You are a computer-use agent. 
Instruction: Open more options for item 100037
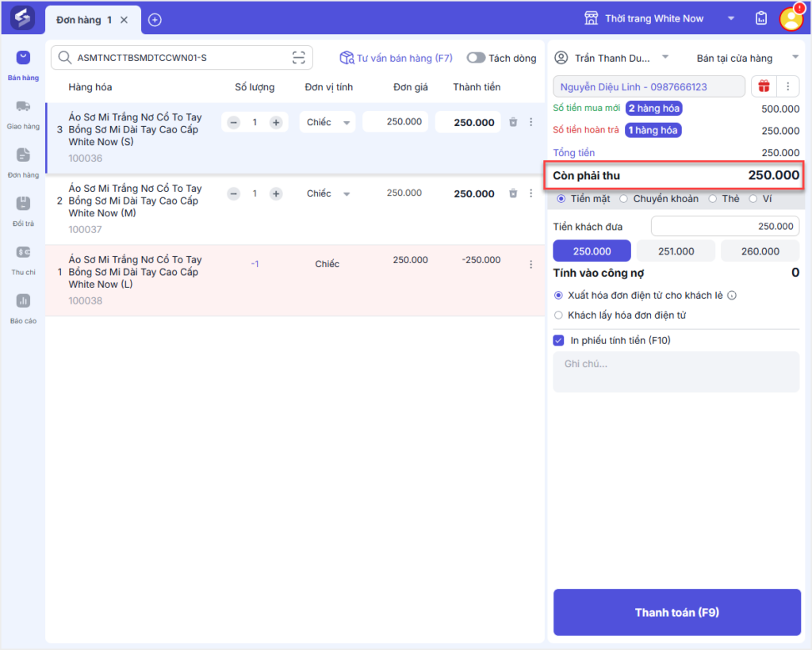(x=530, y=193)
